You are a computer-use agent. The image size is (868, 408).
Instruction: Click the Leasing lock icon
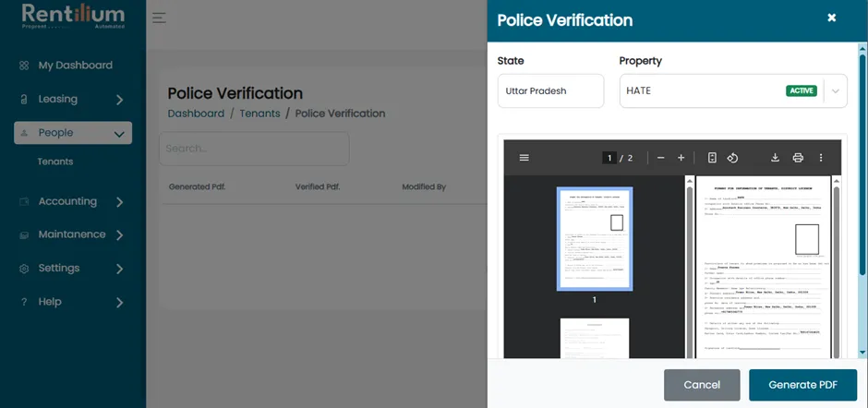(x=23, y=100)
